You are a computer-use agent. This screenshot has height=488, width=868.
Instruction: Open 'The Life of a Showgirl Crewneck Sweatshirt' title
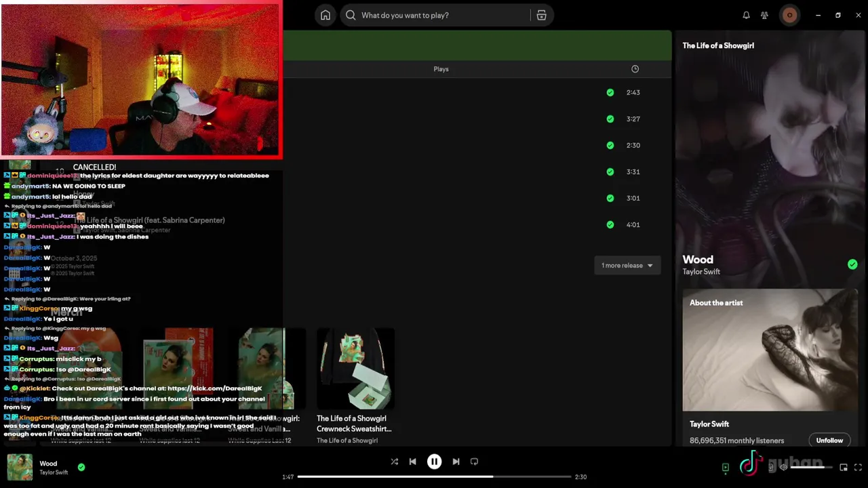[354, 424]
